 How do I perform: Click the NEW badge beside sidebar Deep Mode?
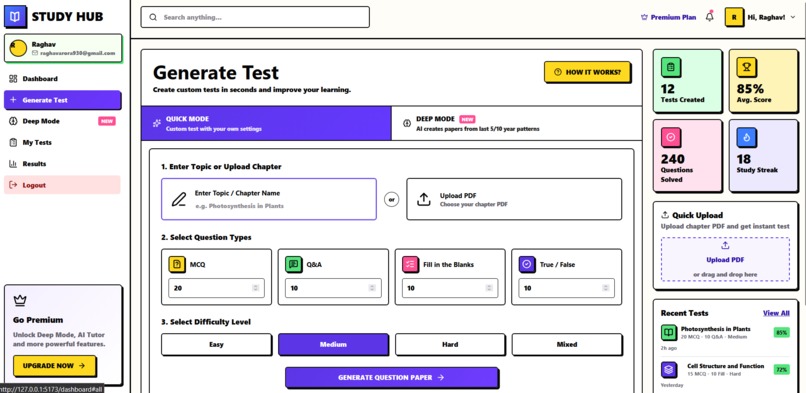[x=107, y=121]
